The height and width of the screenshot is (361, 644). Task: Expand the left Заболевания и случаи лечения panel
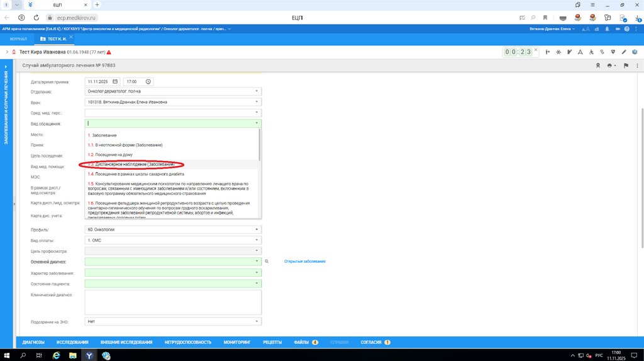pyautogui.click(x=6, y=67)
